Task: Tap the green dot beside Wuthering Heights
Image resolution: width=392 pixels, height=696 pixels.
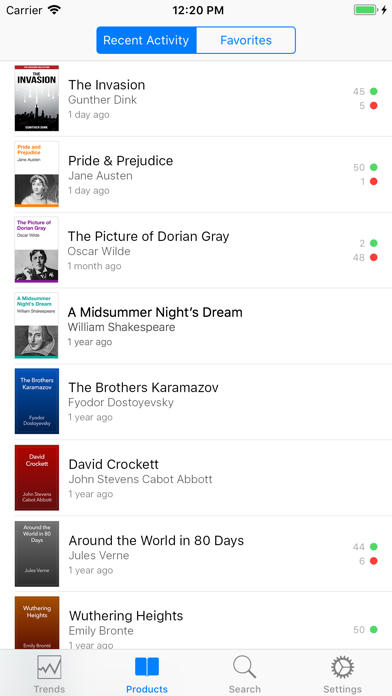Action: (374, 629)
